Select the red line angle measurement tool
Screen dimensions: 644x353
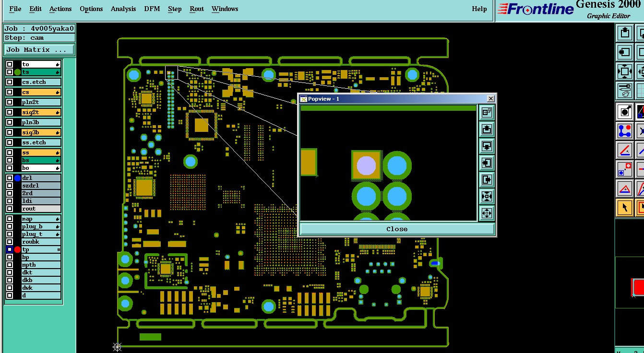coord(624,150)
